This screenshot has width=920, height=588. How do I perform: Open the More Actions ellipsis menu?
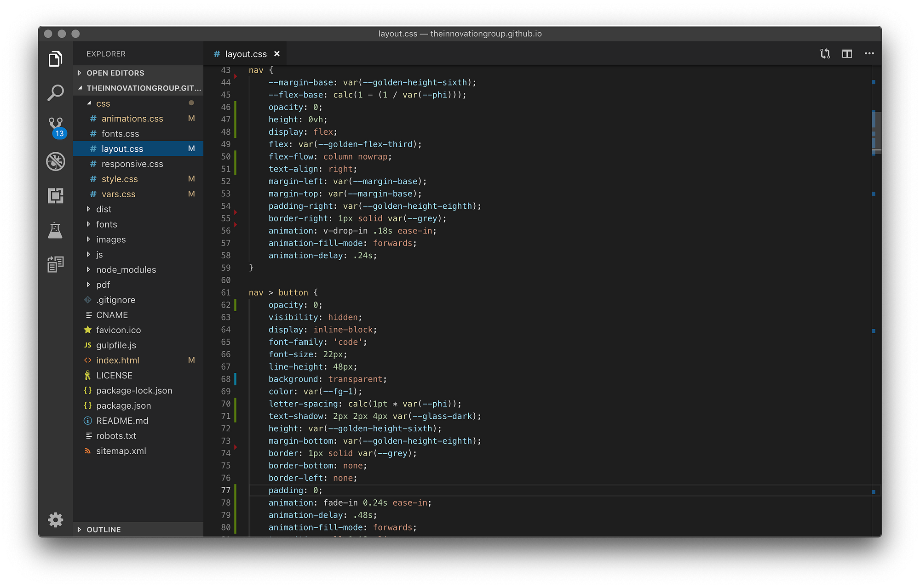pos(869,54)
